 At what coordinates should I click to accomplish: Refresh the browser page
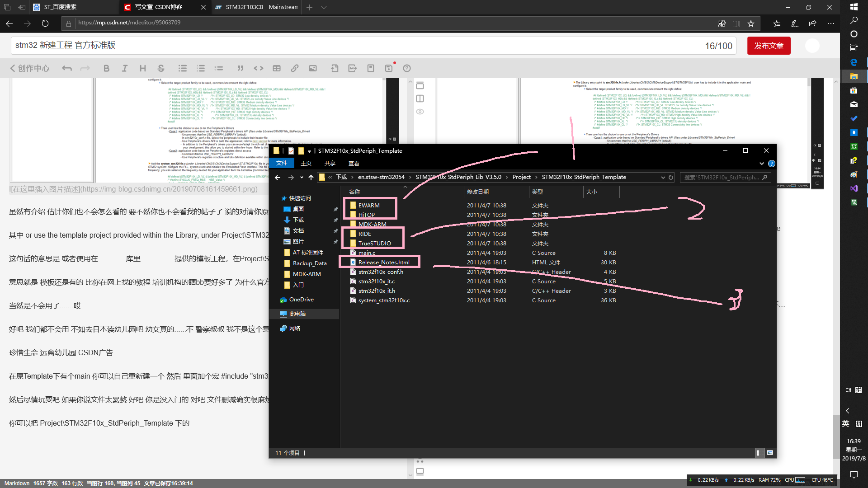coord(45,23)
